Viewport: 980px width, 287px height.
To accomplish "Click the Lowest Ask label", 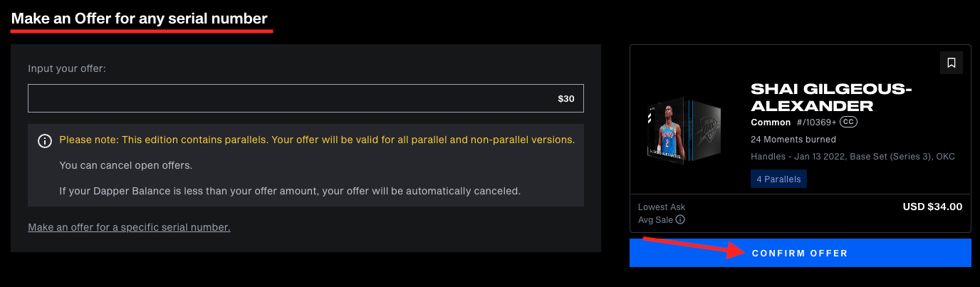I will tap(662, 207).
